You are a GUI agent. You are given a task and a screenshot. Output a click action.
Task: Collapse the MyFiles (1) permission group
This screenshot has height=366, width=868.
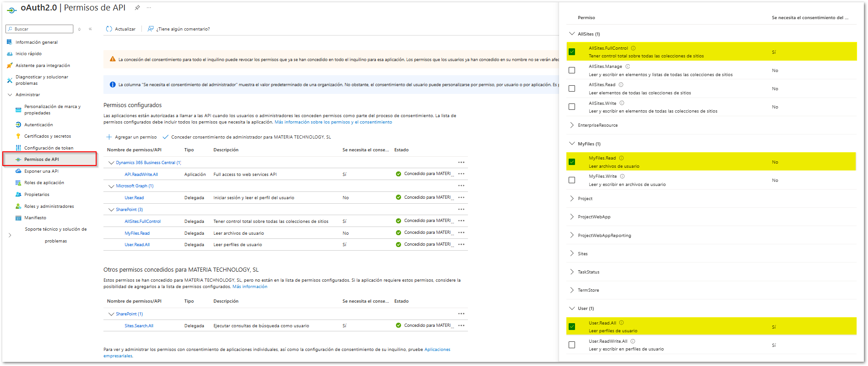click(572, 144)
